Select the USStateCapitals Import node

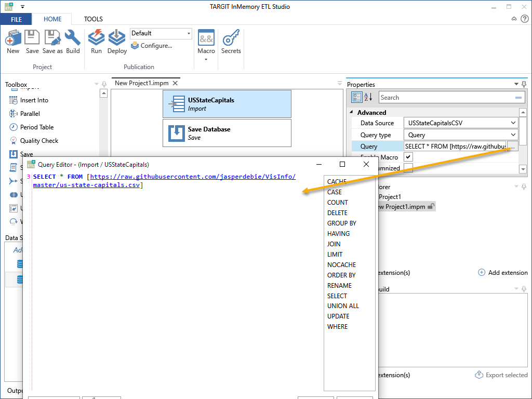tap(227, 104)
